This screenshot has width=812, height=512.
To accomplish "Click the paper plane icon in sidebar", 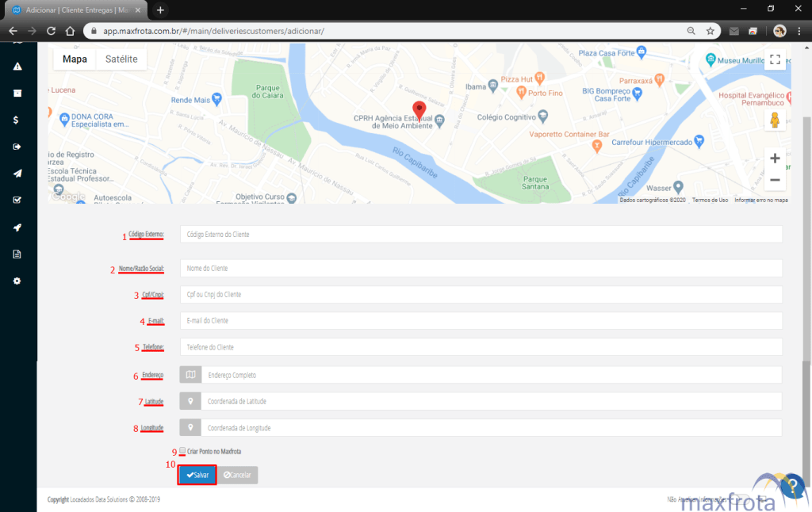I will (x=17, y=174).
